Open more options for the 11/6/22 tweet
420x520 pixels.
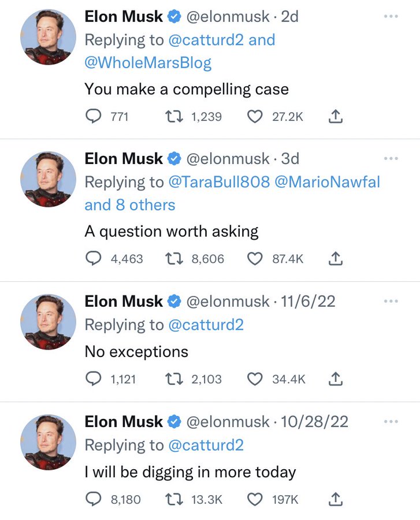391,301
